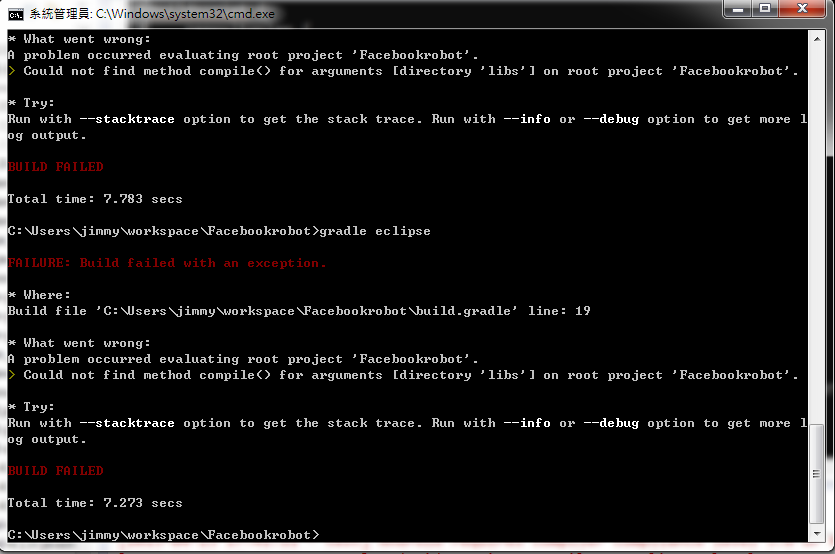The image size is (835, 554).
Task: Minimize the cmd.exe window
Action: (x=738, y=9)
